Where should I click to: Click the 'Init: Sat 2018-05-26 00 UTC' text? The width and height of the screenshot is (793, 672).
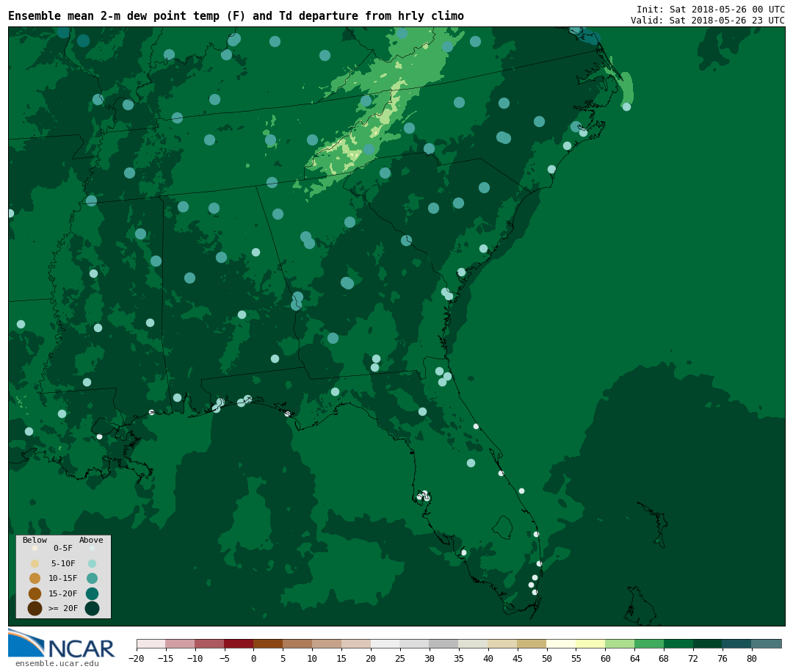(x=710, y=10)
